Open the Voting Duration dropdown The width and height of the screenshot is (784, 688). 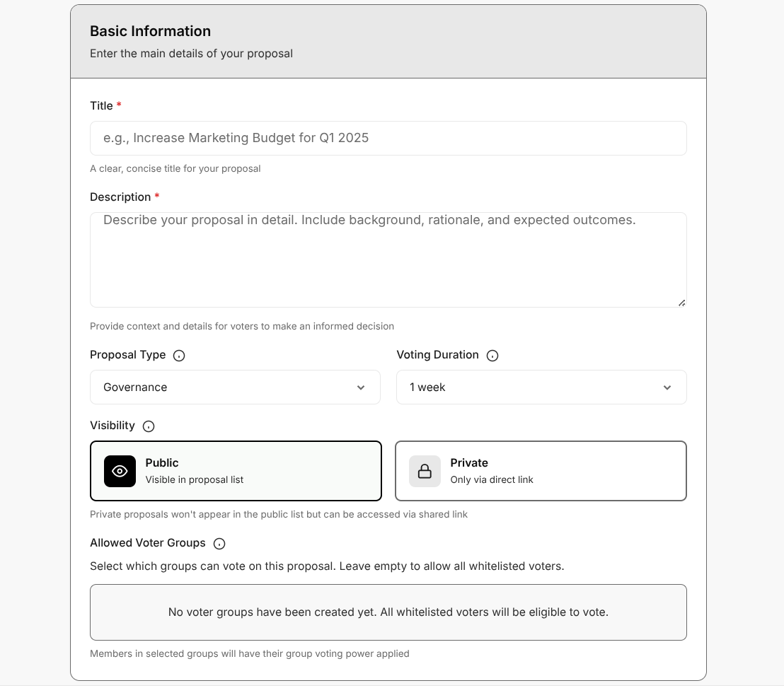(541, 387)
